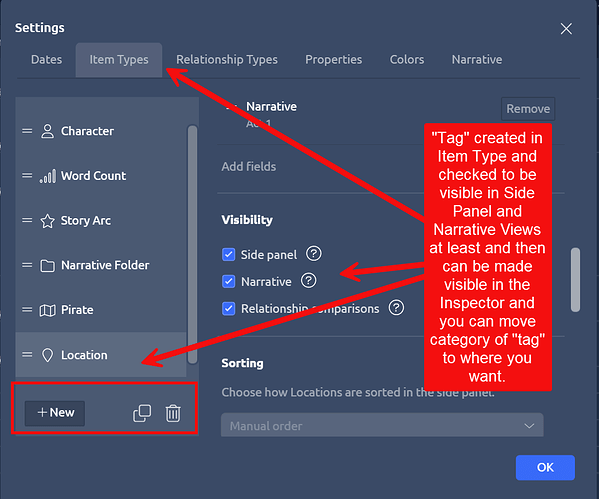
Task: Open help icon next to Narrative checkbox
Action: click(x=309, y=281)
